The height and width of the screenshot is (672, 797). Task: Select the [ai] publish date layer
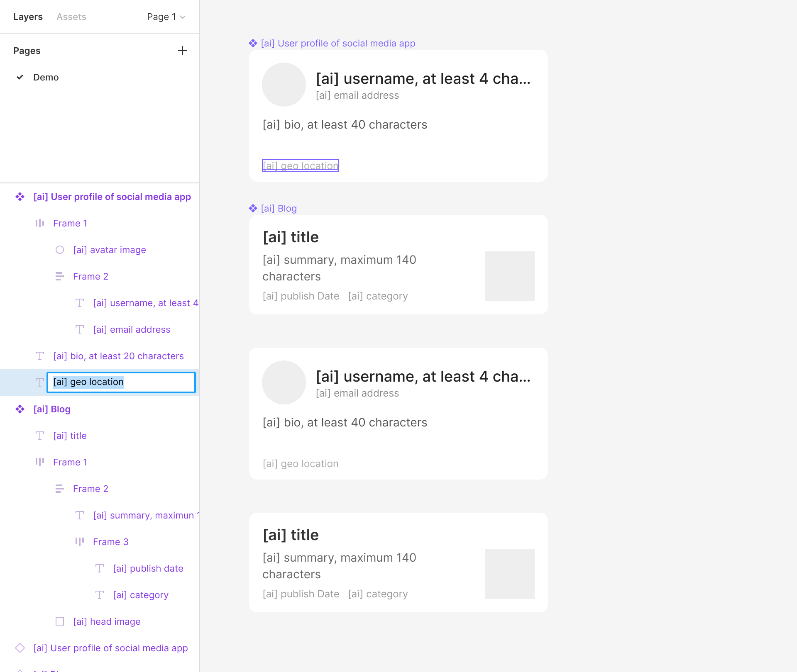coord(148,568)
